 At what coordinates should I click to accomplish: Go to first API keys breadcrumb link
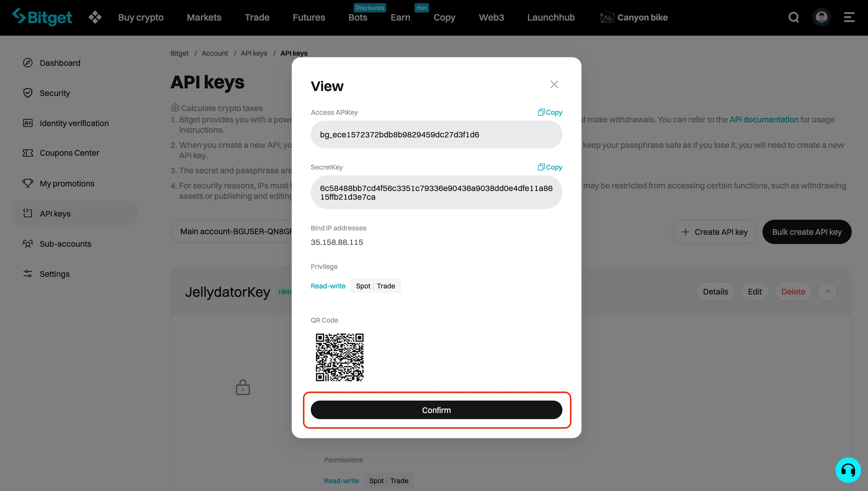pos(254,53)
